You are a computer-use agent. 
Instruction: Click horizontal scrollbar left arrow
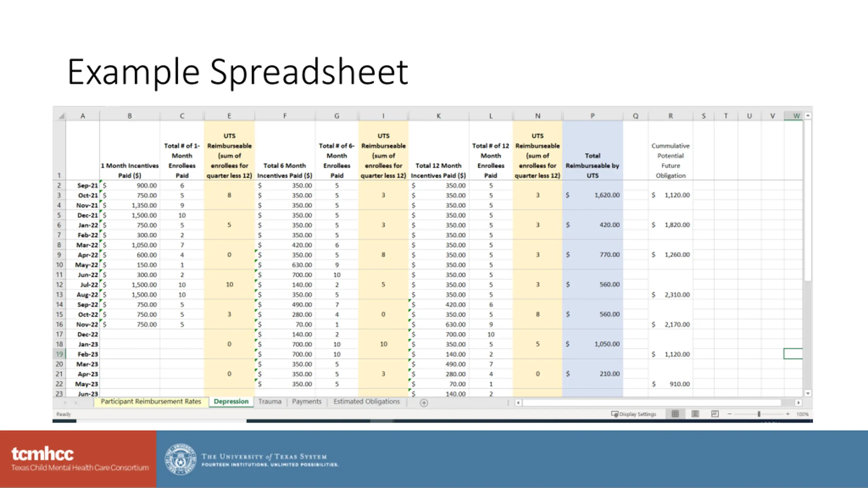tap(518, 403)
